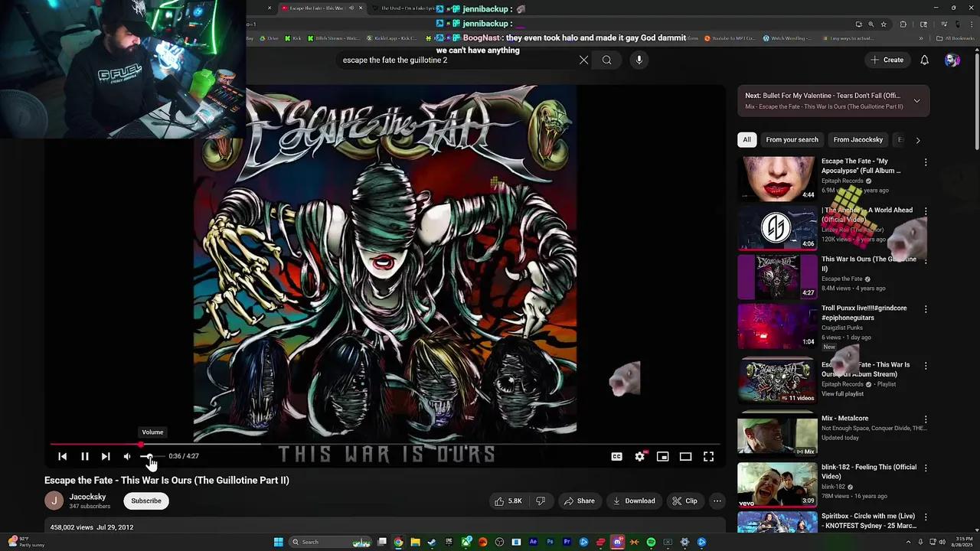Open the Jacocksky channel avatar
This screenshot has height=551, width=980.
[54, 500]
